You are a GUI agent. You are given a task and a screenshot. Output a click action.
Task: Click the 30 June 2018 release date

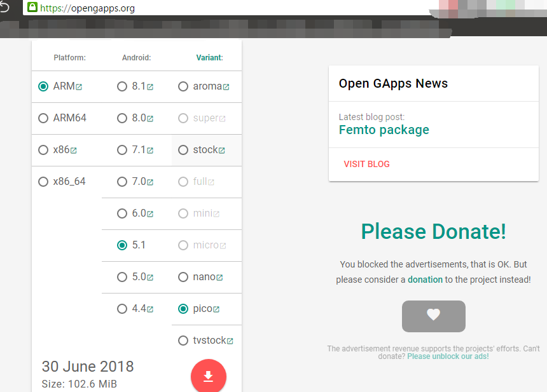(x=88, y=367)
